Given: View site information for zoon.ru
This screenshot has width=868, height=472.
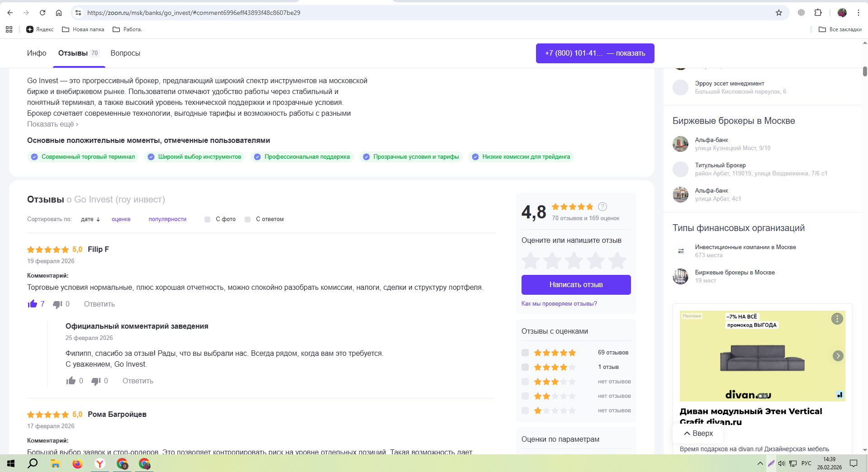Looking at the screenshot, I should [x=78, y=13].
